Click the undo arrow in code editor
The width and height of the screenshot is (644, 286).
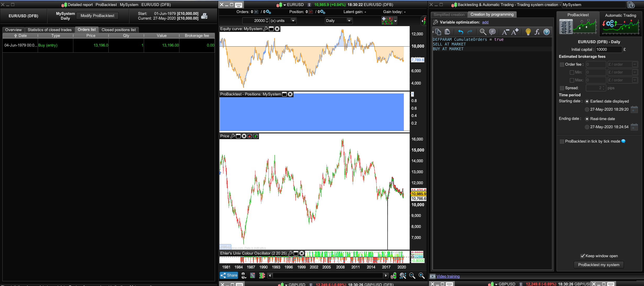460,32
